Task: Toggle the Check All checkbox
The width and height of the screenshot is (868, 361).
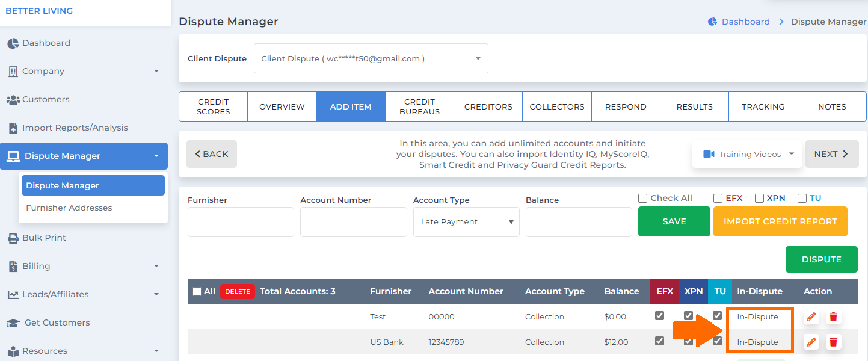Action: click(x=642, y=199)
